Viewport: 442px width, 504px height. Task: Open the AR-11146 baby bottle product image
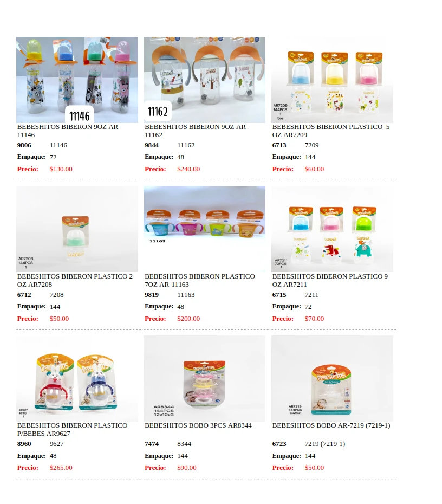(77, 80)
